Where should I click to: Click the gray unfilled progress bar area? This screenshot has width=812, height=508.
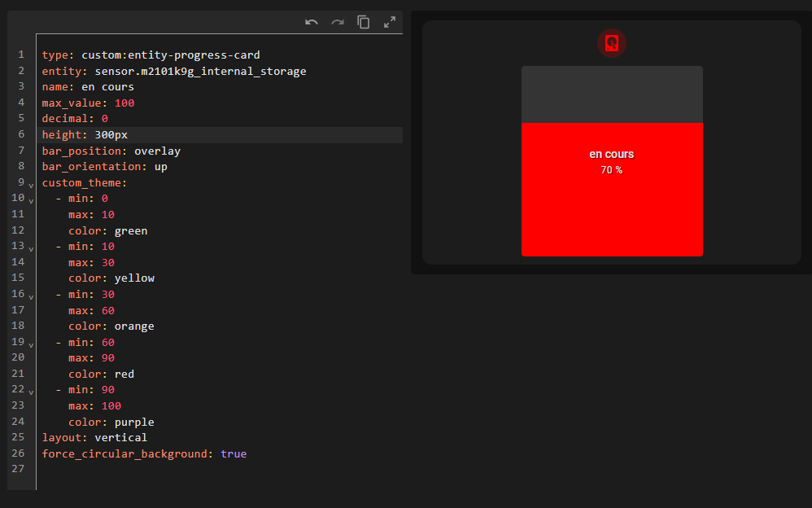click(x=612, y=94)
